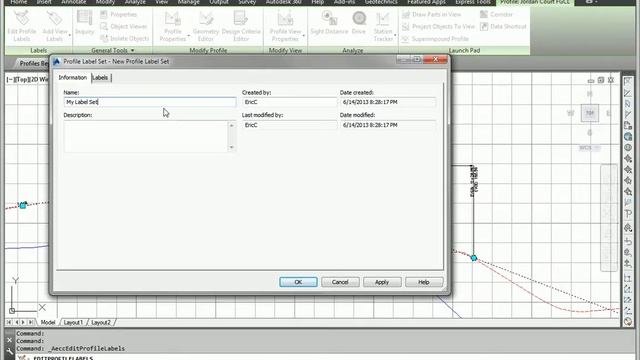This screenshot has width=640, height=360.
Task: Click Data Shortcut in Launch Pad
Action: pos(503,27)
